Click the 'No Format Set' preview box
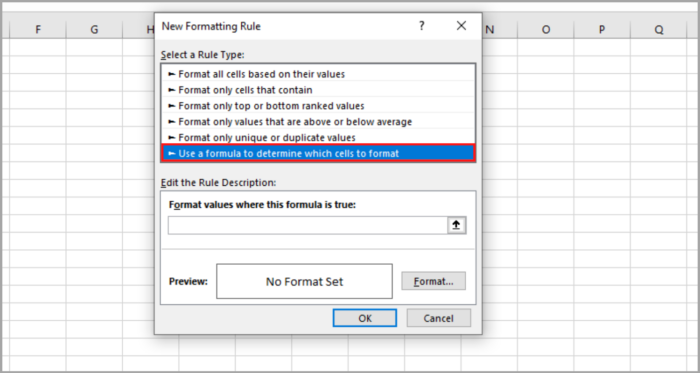This screenshot has height=373, width=700. point(304,281)
